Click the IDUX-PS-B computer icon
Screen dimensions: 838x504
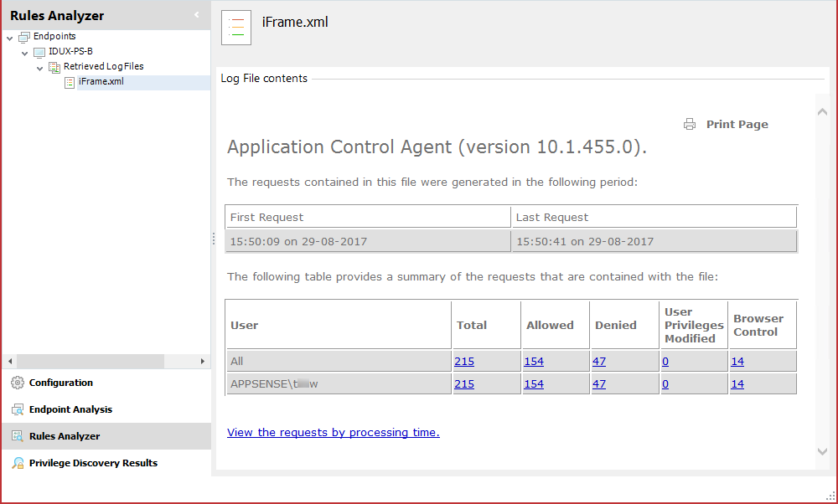tap(39, 52)
